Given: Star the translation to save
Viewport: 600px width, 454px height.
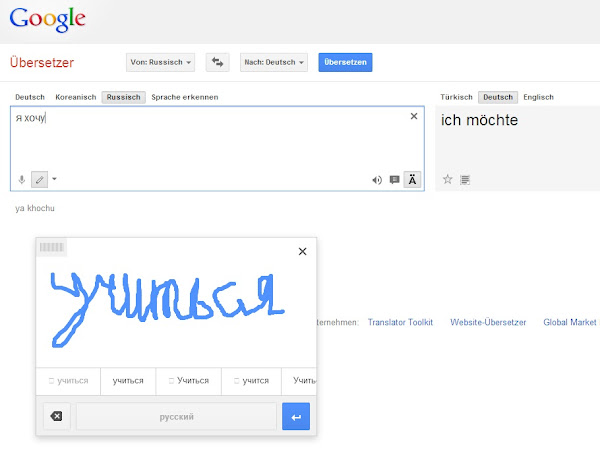Looking at the screenshot, I should click(447, 179).
